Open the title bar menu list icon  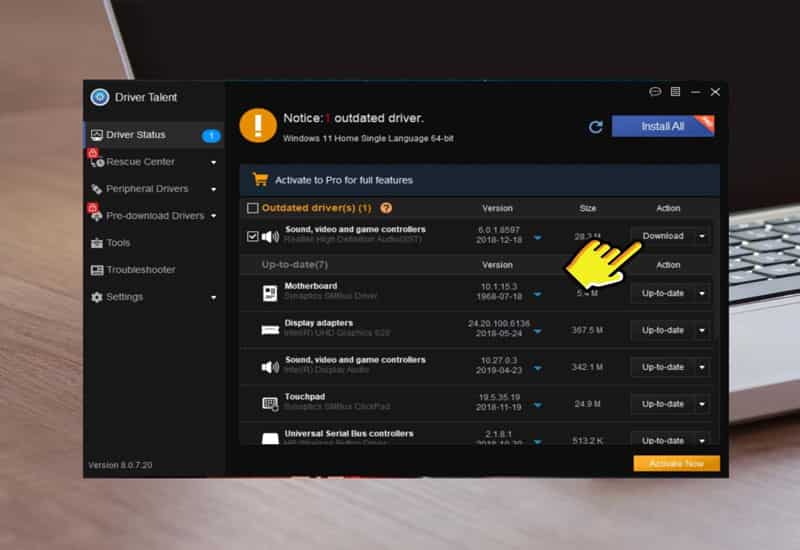(675, 92)
